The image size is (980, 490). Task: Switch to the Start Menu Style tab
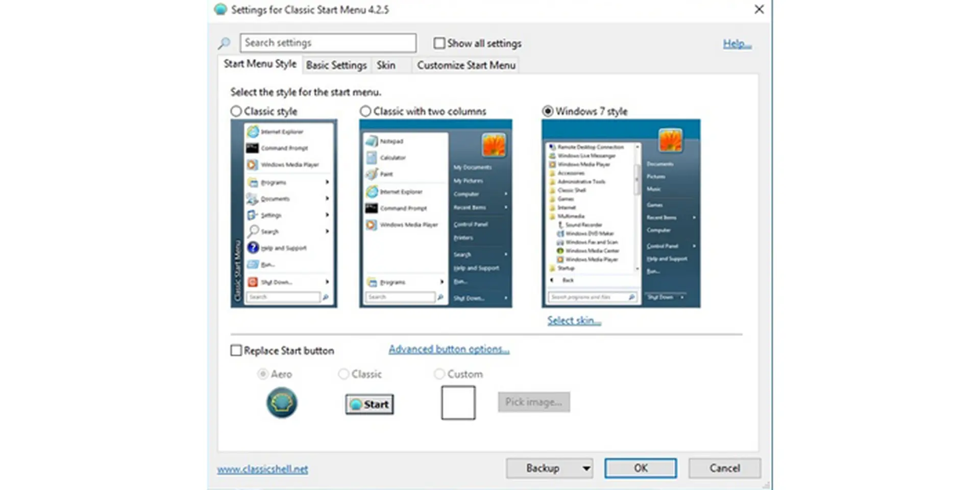(260, 64)
